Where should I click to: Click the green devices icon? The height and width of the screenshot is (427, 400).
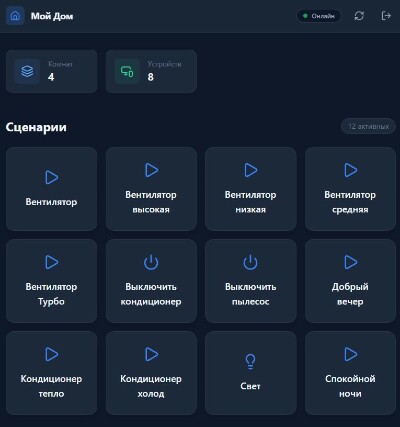[x=127, y=71]
